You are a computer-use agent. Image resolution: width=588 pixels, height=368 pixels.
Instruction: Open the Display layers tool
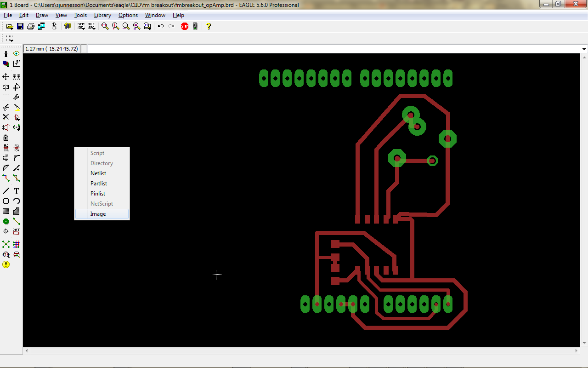point(6,64)
